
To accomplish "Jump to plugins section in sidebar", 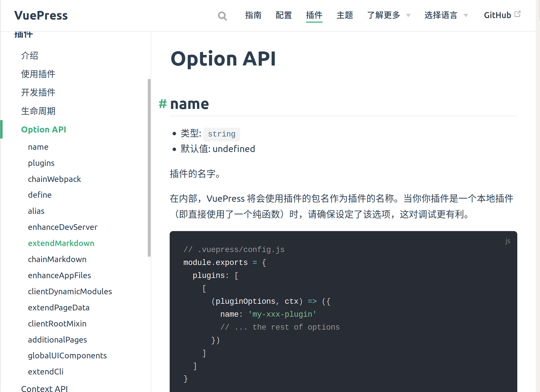I will pos(41,163).
